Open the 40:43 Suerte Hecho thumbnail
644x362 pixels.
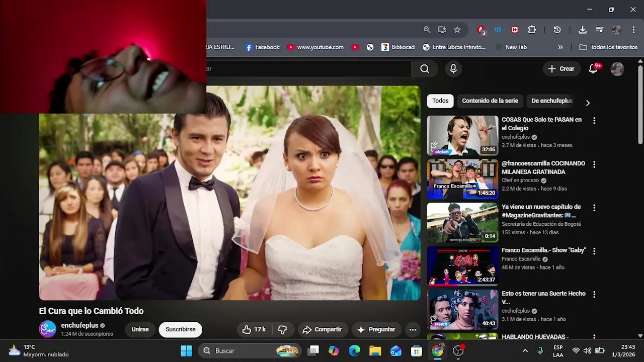point(462,310)
